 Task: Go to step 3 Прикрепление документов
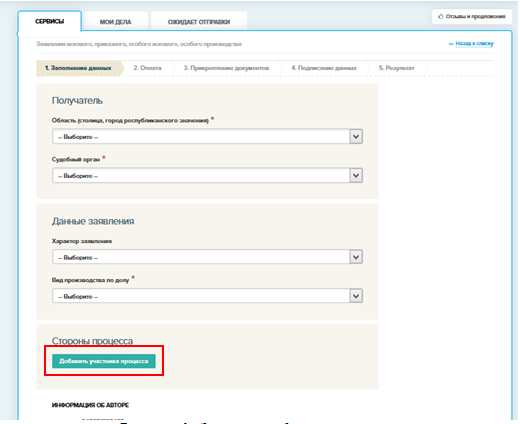tap(226, 68)
